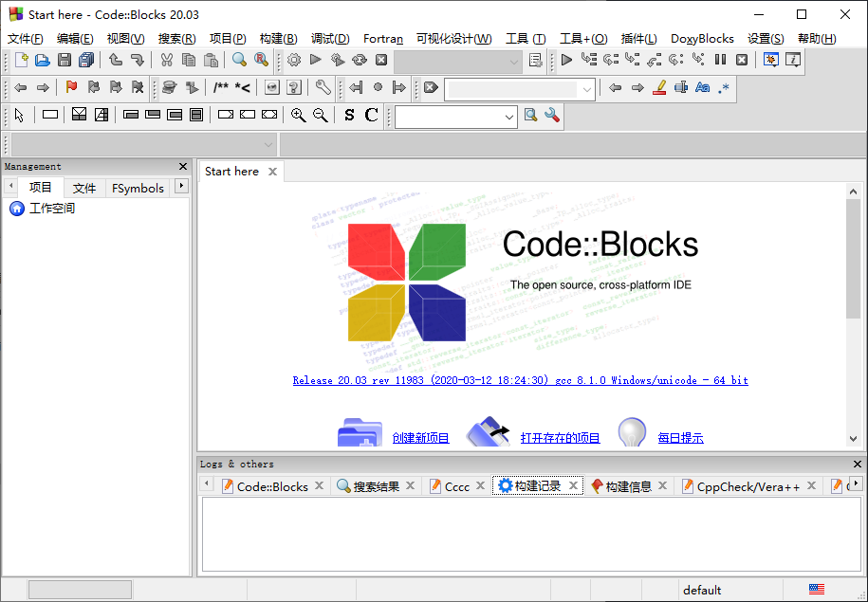Click the US flag language indicator in the status bar
Screen dimensions: 868x602
click(817, 590)
